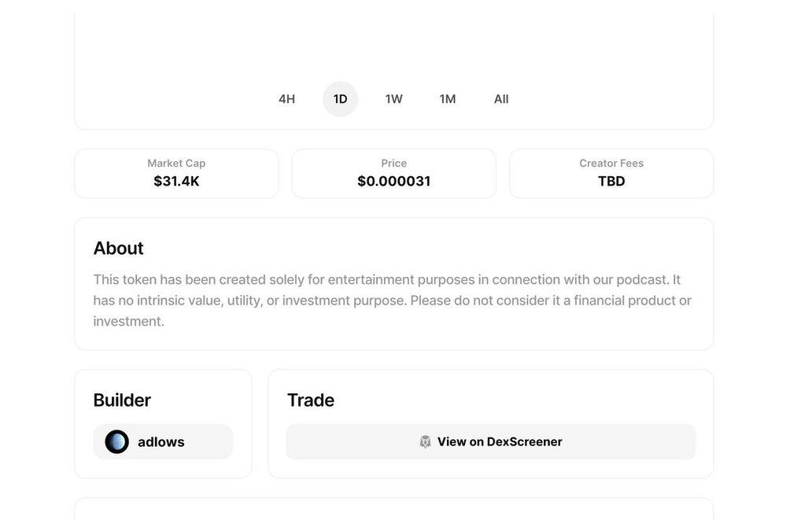
Task: Open the adlows builder profile name
Action: 161,442
